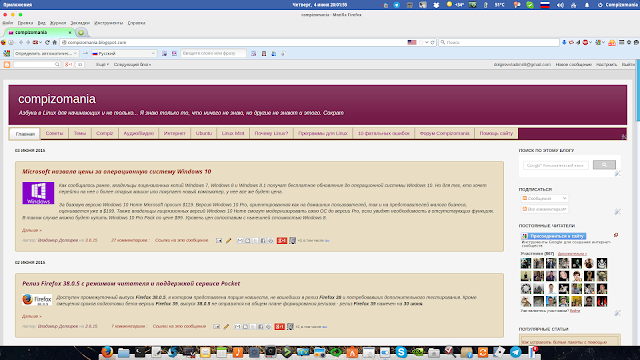This screenshot has height=360, width=640.
Task: Open the 'Все комментарии' subscribe dropdown
Action: coord(544,209)
